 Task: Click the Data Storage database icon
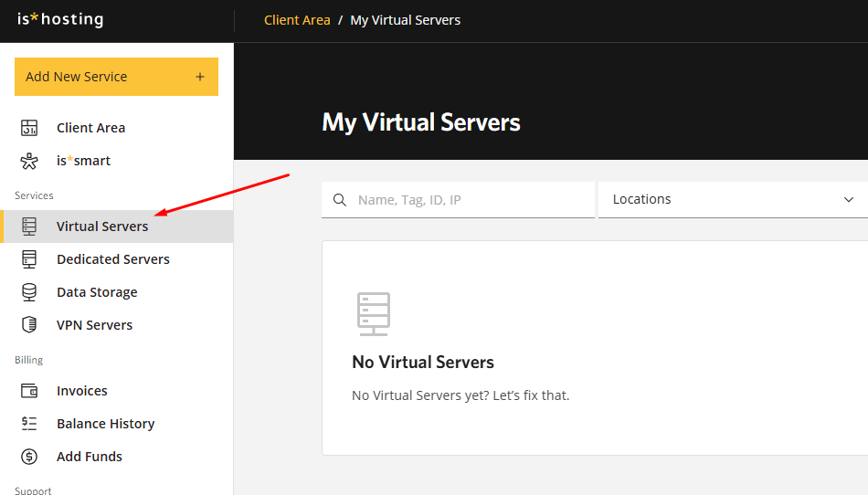pyautogui.click(x=29, y=292)
